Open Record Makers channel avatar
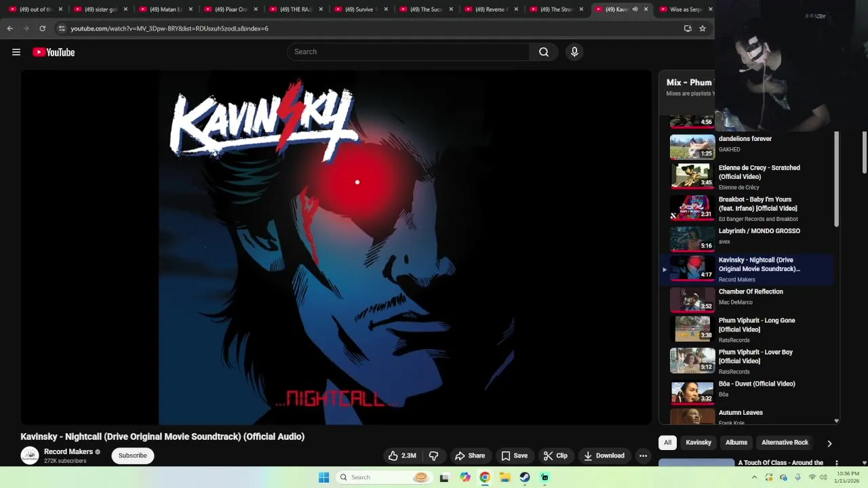Image resolution: width=868 pixels, height=488 pixels. click(29, 455)
